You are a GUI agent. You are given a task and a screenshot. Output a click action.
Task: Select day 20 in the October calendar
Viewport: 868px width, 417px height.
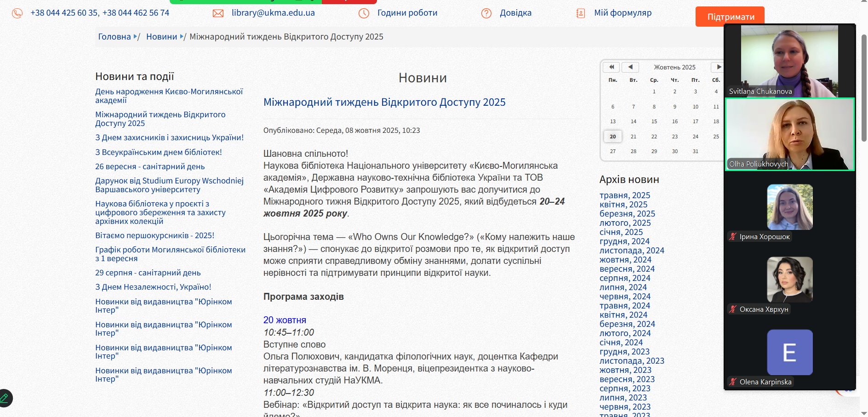(x=612, y=137)
